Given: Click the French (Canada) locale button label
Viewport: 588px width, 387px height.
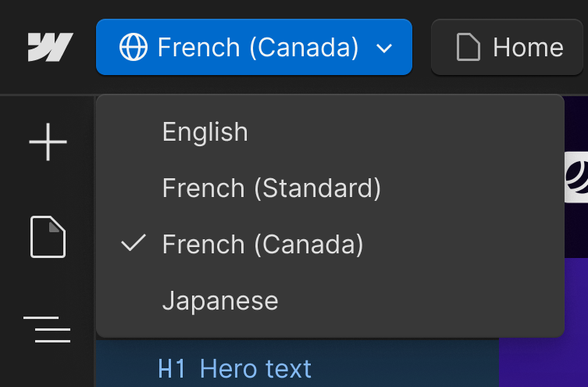Looking at the screenshot, I should [x=258, y=48].
